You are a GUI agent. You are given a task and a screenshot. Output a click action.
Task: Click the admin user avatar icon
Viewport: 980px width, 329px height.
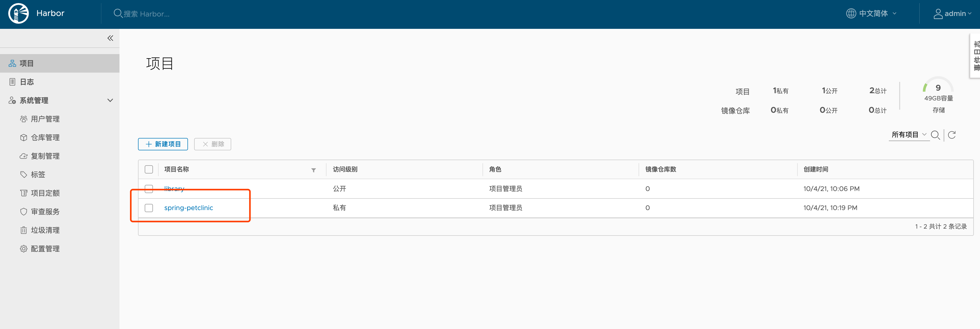[x=938, y=14]
